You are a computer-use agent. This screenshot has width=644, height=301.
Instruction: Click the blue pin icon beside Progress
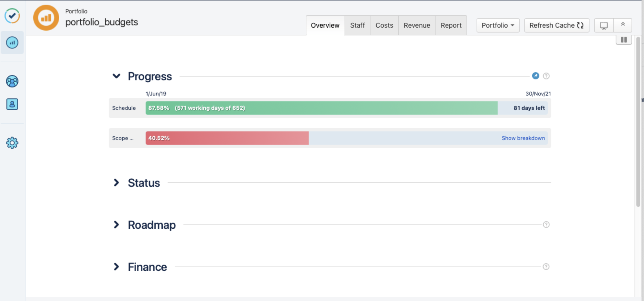(x=535, y=76)
